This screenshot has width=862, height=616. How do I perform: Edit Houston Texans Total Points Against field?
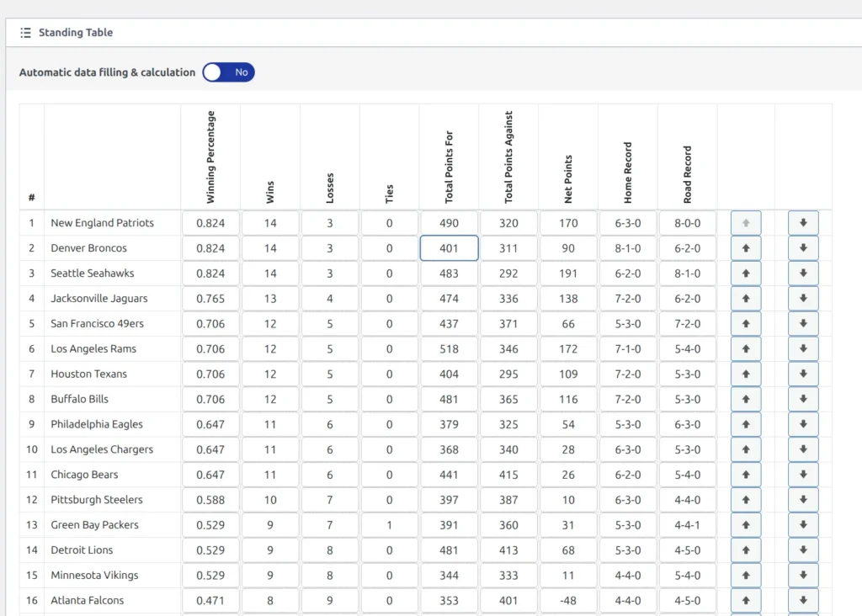[508, 374]
